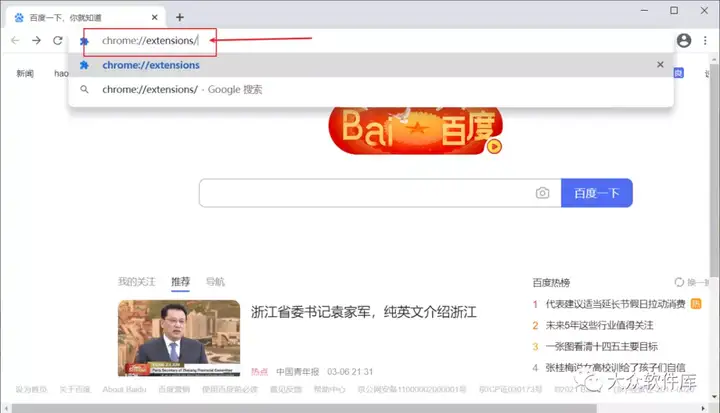Go forward with the forward arrow
This screenshot has width=720, height=413.
pyautogui.click(x=36, y=40)
